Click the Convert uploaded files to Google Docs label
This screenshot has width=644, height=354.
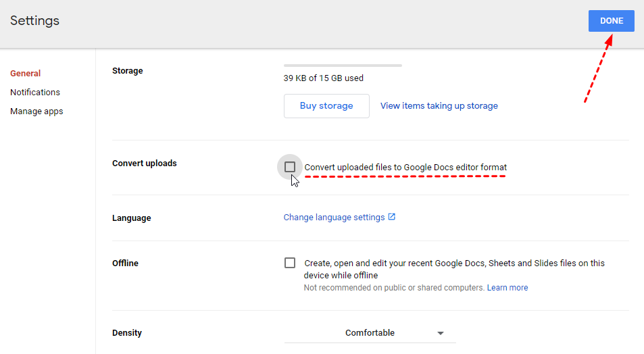click(405, 168)
